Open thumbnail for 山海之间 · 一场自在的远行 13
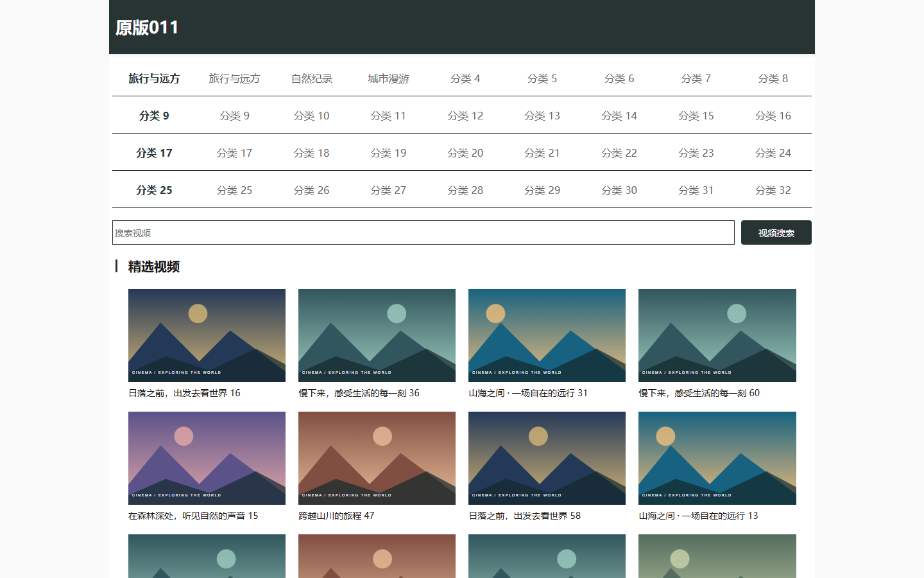Image resolution: width=924 pixels, height=578 pixels. click(x=717, y=458)
